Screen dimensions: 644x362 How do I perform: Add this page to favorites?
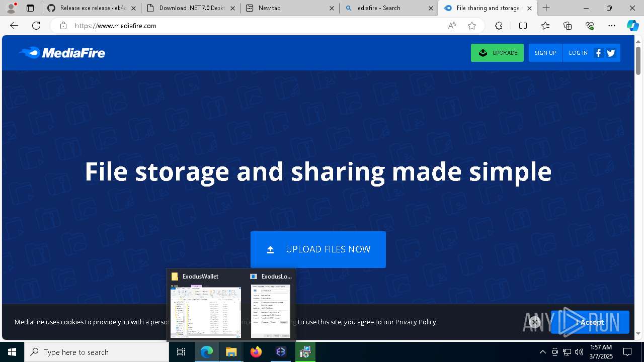(472, 26)
